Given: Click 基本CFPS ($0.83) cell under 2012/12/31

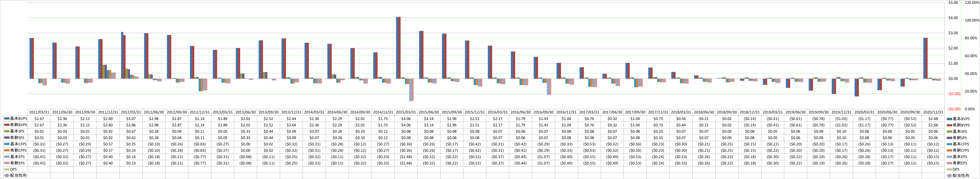Looking at the screenshot, I should click(x=200, y=144).
